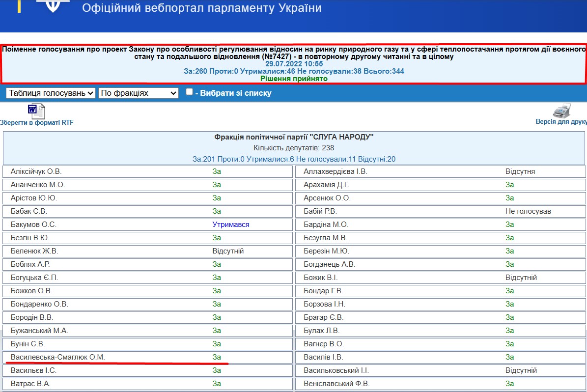
Task: Click the 'Рішення прийнято' status text
Action: [294, 79]
